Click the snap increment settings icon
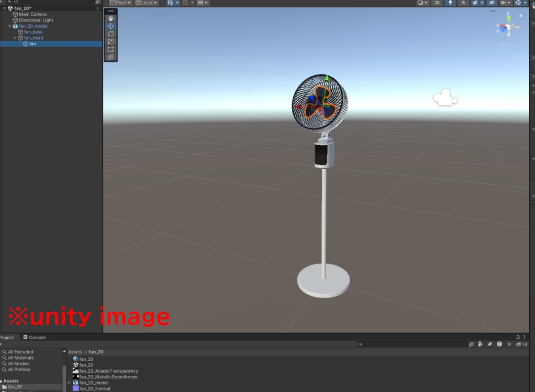535x392 pixels. point(200,3)
